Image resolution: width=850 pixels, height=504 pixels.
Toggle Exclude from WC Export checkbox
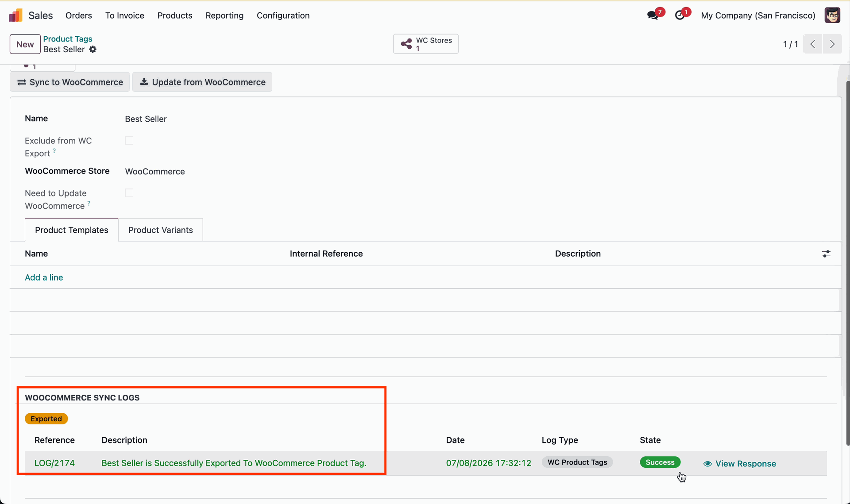(129, 141)
